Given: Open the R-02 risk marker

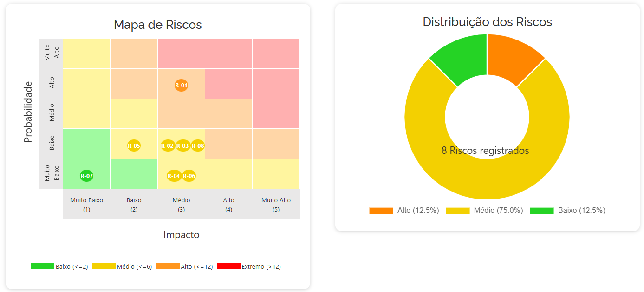Looking at the screenshot, I should tap(167, 146).
